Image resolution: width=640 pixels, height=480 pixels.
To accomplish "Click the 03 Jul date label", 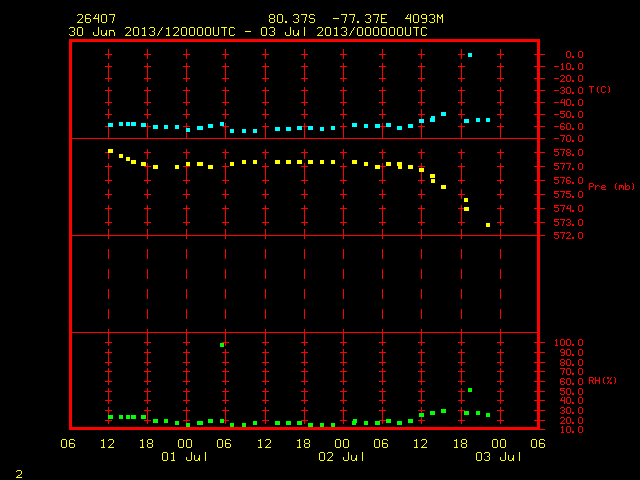I will click(498, 457).
